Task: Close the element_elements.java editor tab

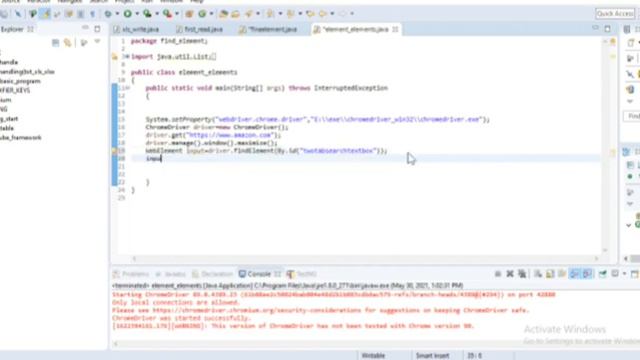Action: [395, 29]
